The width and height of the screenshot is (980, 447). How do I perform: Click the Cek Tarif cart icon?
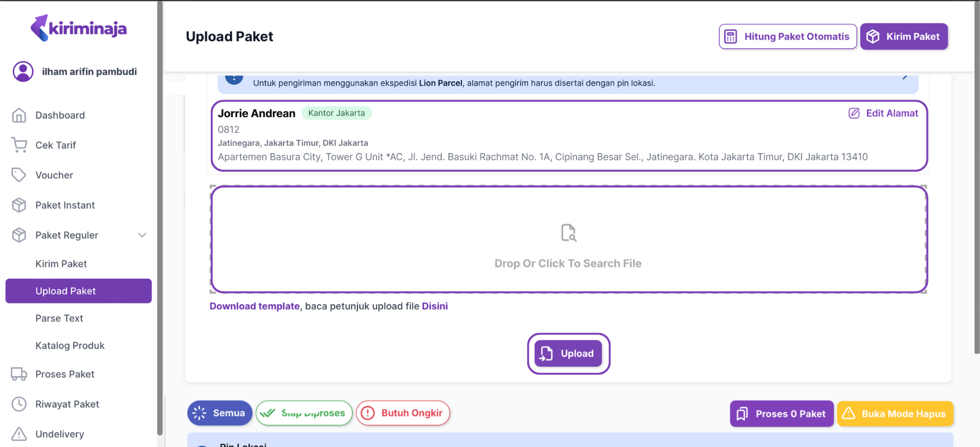[x=19, y=145]
